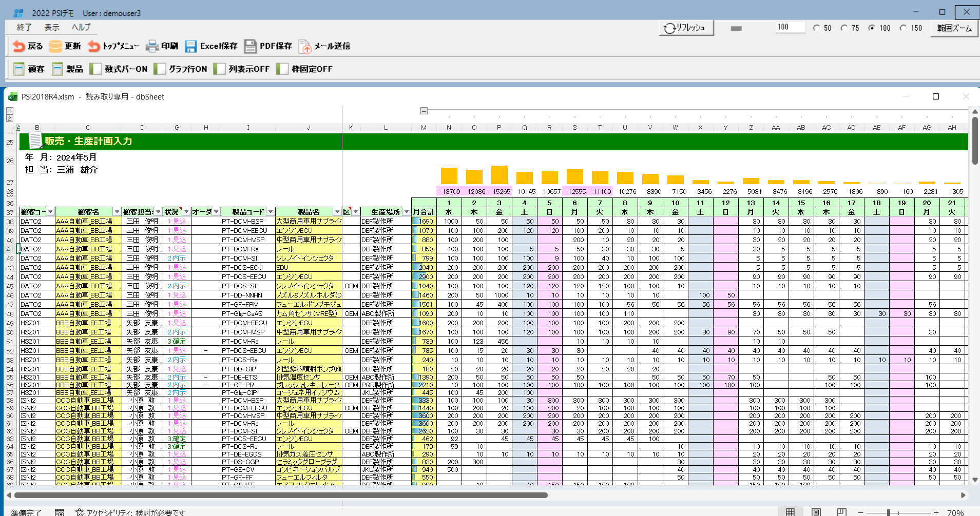Open the 表示 menu
The width and height of the screenshot is (980, 516).
point(51,27)
